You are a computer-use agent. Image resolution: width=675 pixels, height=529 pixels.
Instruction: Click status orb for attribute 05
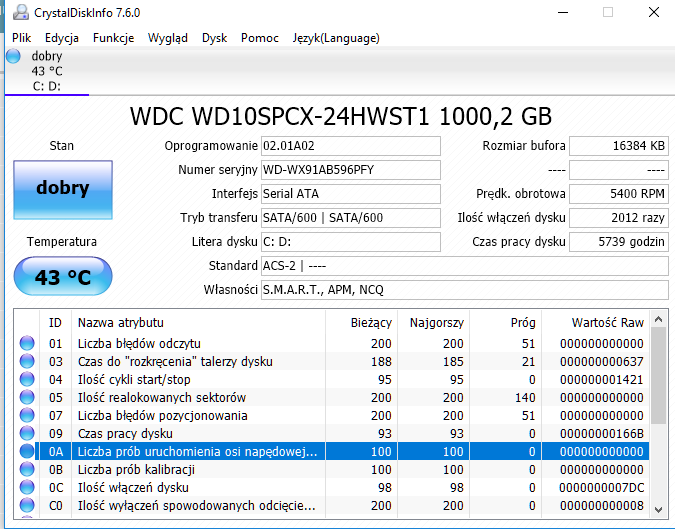(x=27, y=397)
